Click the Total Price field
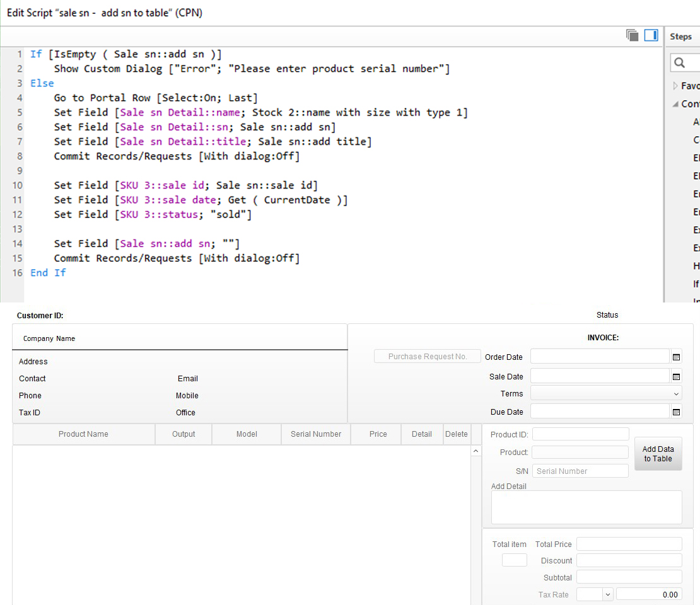 [629, 544]
